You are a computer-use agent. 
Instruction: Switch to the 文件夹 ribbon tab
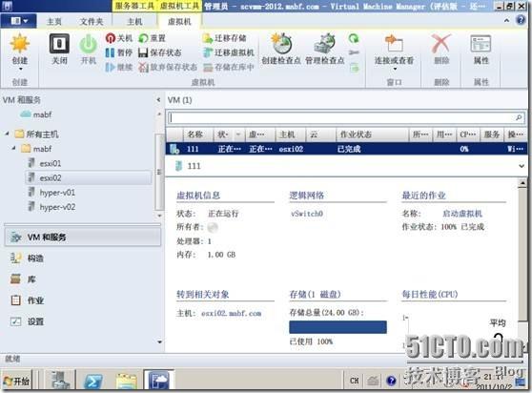pyautogui.click(x=92, y=22)
